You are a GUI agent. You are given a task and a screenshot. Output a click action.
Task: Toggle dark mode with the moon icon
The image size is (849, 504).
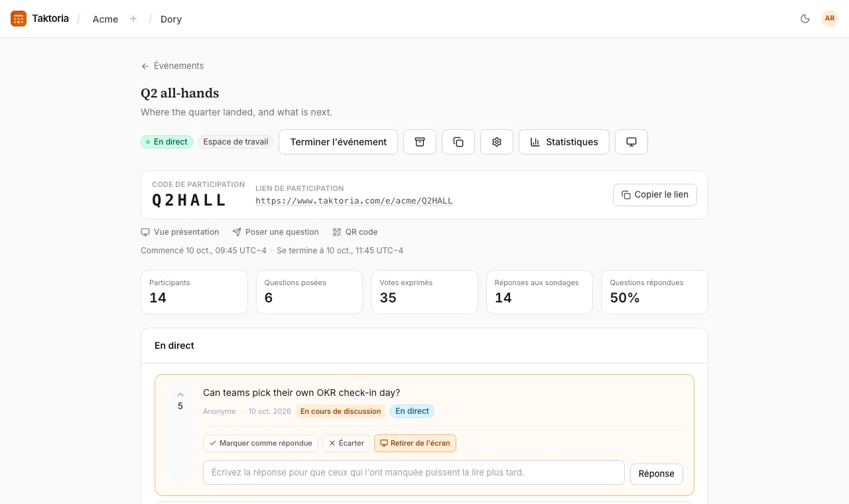coord(805,19)
